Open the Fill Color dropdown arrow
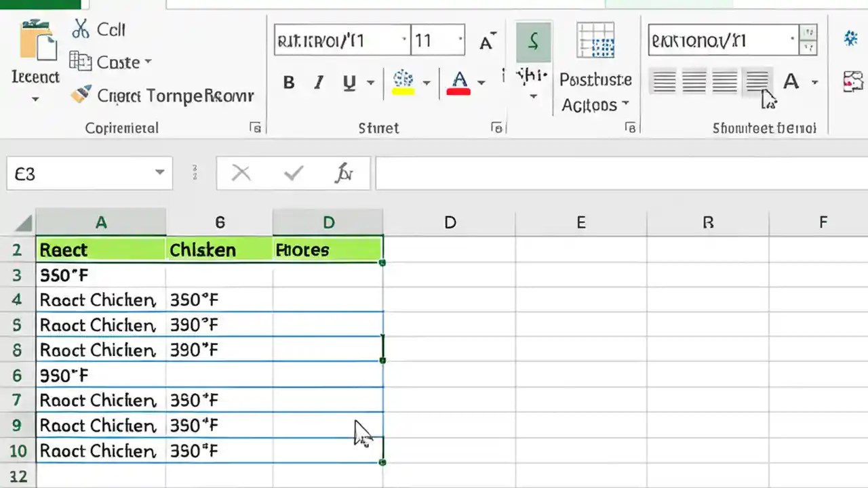This screenshot has width=868, height=488. (x=427, y=83)
